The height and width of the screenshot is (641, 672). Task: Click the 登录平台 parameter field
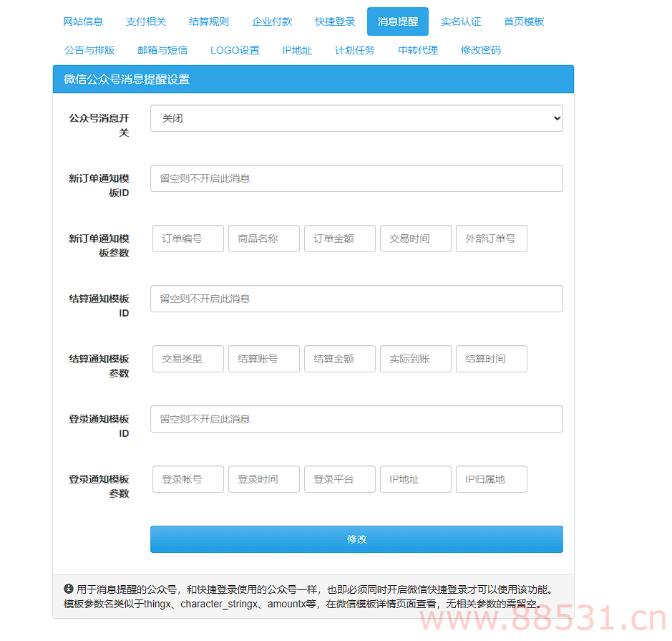(339, 479)
